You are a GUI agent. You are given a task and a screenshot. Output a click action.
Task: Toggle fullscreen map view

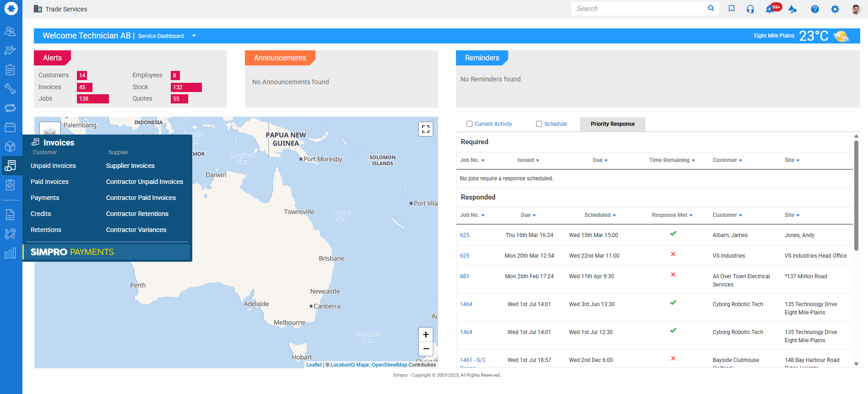click(425, 129)
